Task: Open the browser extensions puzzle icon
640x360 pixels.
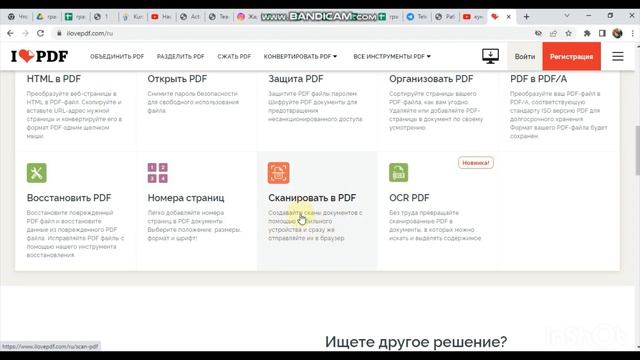Action: pos(587,33)
